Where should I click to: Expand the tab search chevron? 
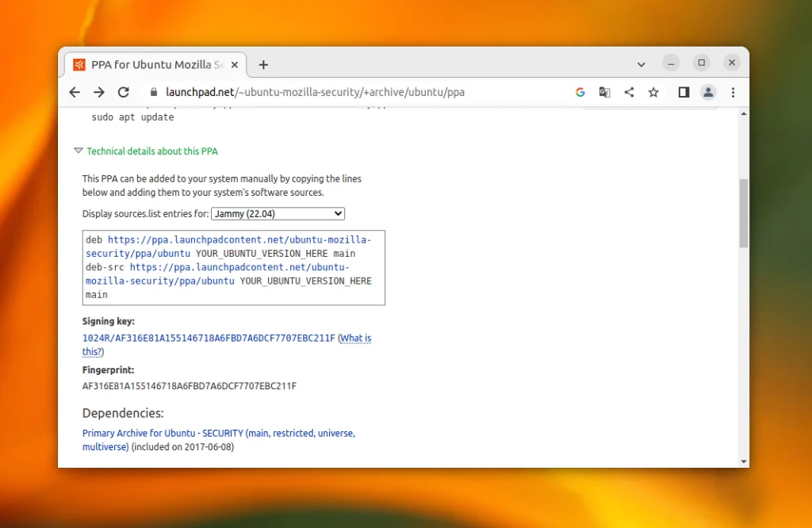[641, 65]
